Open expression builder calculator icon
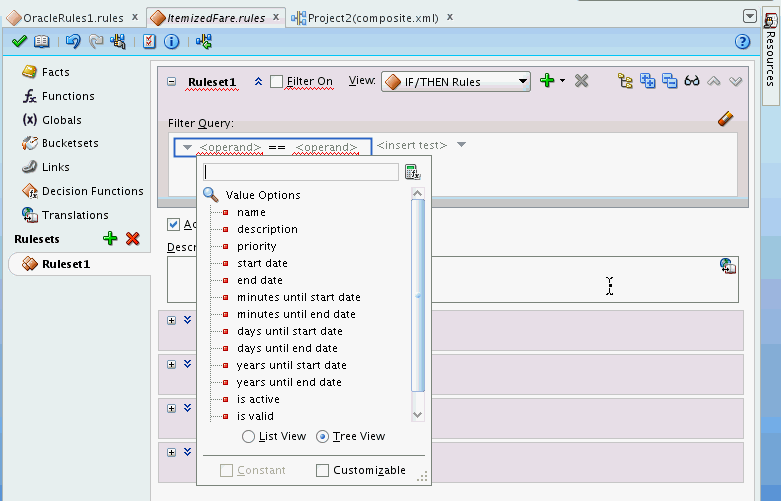 click(x=412, y=172)
